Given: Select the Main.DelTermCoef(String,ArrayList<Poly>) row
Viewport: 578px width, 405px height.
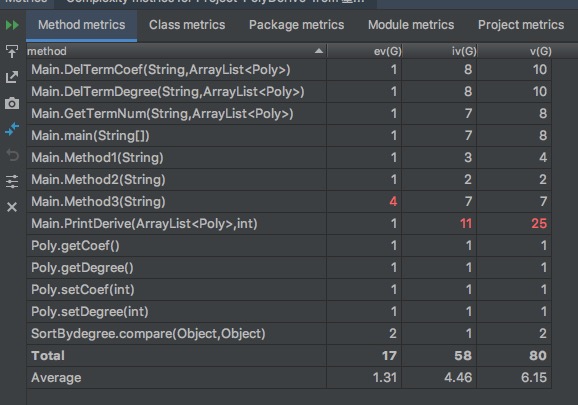Looking at the screenshot, I should [289, 70].
